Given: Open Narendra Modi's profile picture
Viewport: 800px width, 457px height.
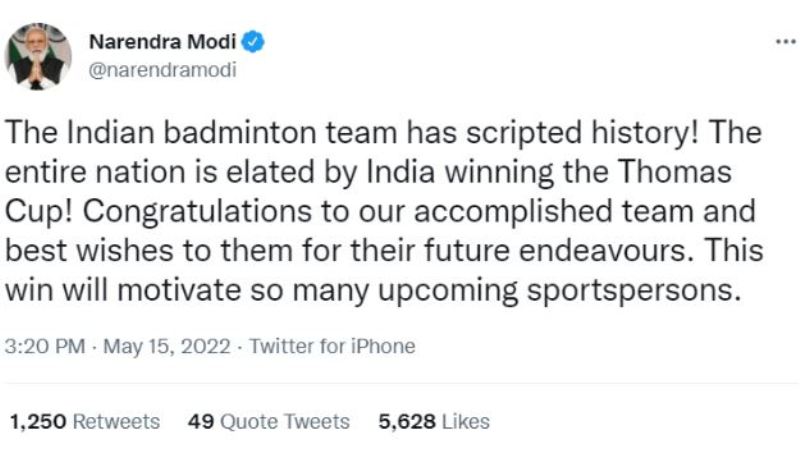Looking at the screenshot, I should click(38, 57).
